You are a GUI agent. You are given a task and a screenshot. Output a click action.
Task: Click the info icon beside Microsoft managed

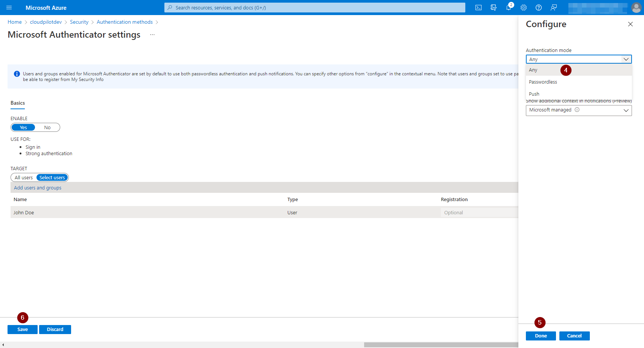pyautogui.click(x=577, y=110)
